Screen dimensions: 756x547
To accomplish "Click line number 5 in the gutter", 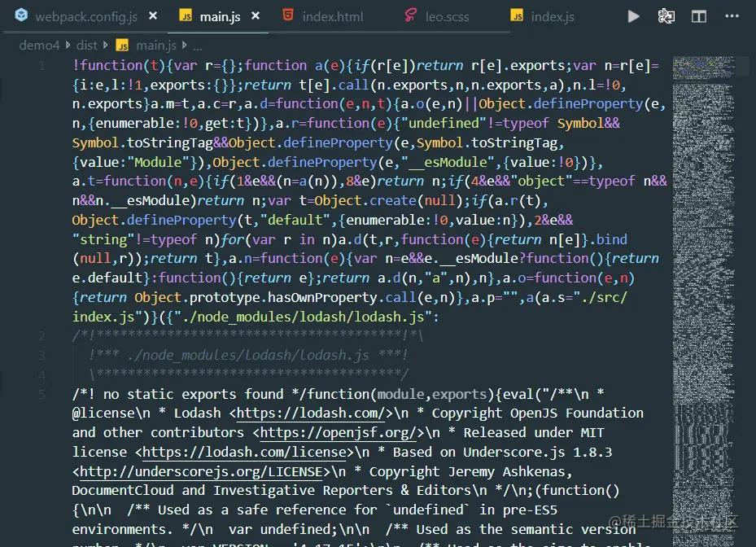I will [42, 394].
